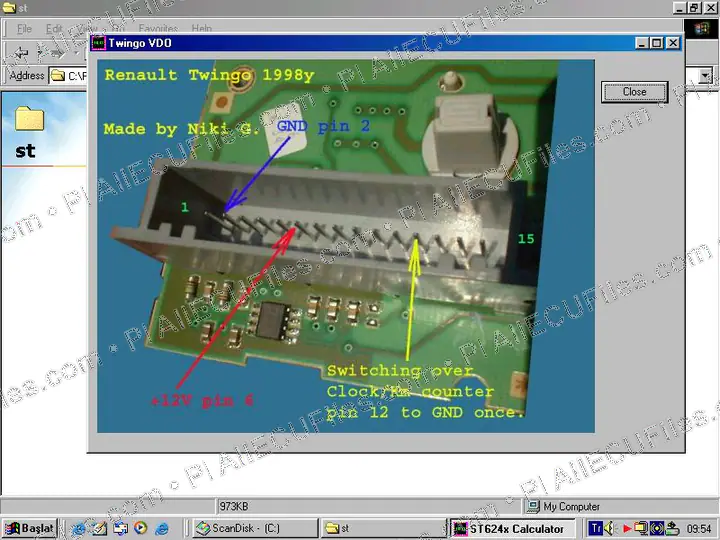Switch to ScanDisk - (C:) taskbar button
The height and width of the screenshot is (540, 720).
255,529
